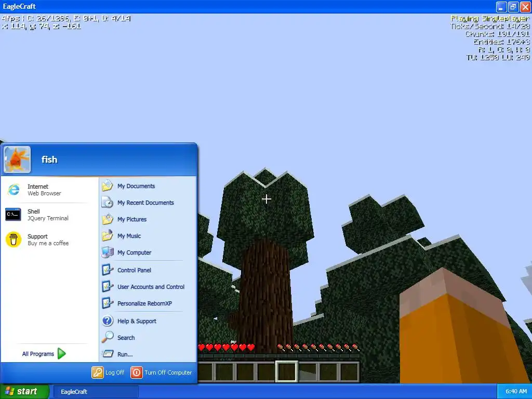Click the 6:40 AM taskbar clock
This screenshot has height=399, width=532.
click(x=516, y=392)
